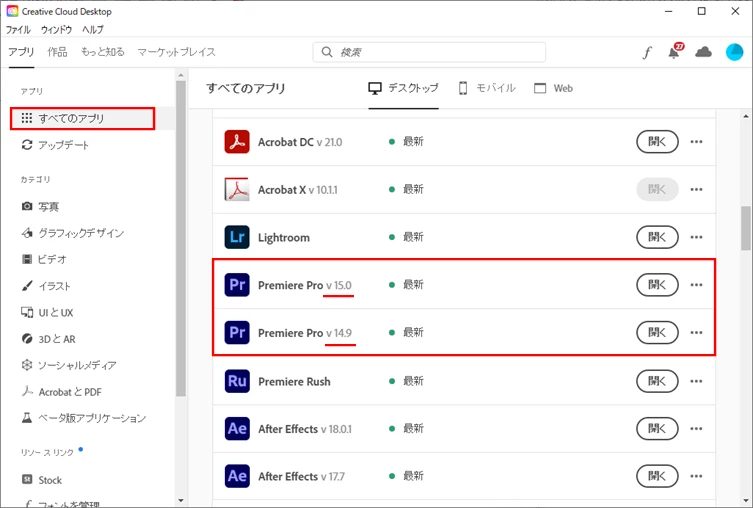Switch to the モバイル tab
Image resolution: width=753 pixels, height=508 pixels.
click(x=487, y=88)
